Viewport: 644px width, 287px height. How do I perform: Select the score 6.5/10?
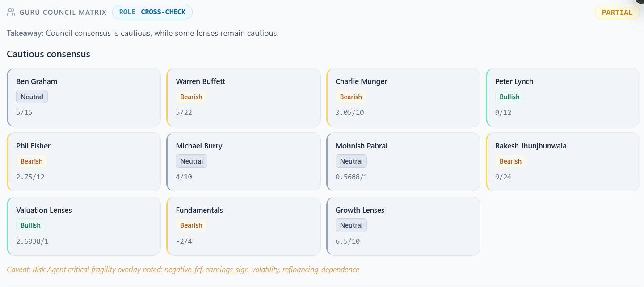[348, 241]
